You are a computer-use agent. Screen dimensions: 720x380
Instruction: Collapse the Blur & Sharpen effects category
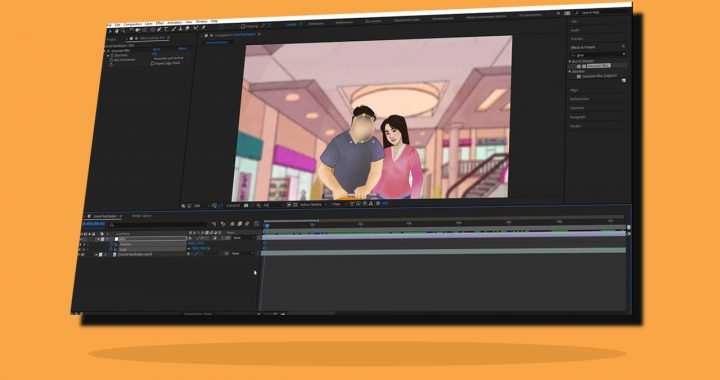click(x=570, y=61)
